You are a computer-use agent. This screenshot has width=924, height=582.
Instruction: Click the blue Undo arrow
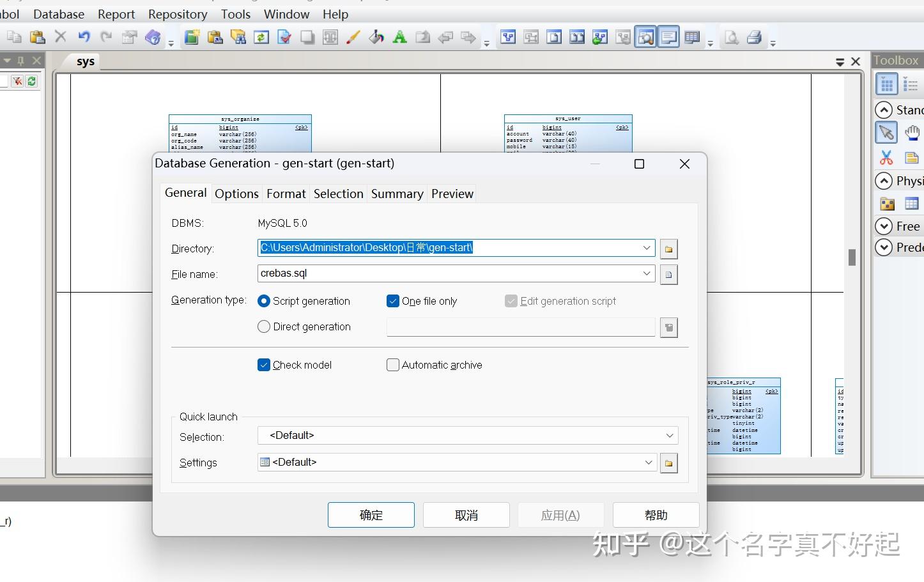84,37
